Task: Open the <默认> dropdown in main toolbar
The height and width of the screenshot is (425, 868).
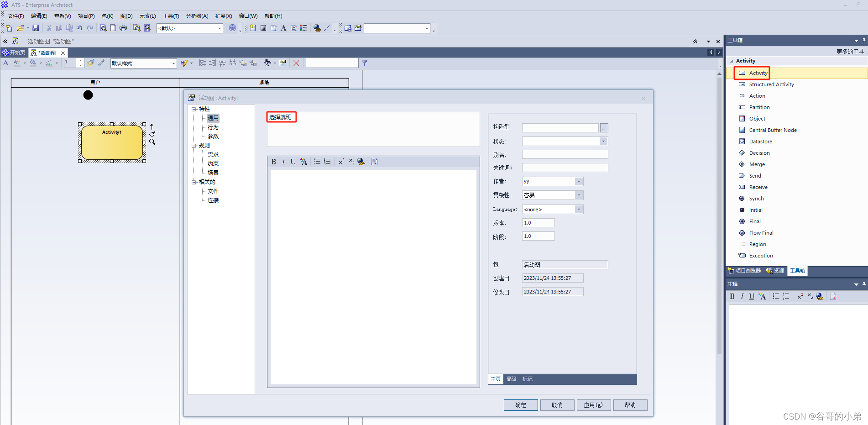Action: [x=220, y=28]
